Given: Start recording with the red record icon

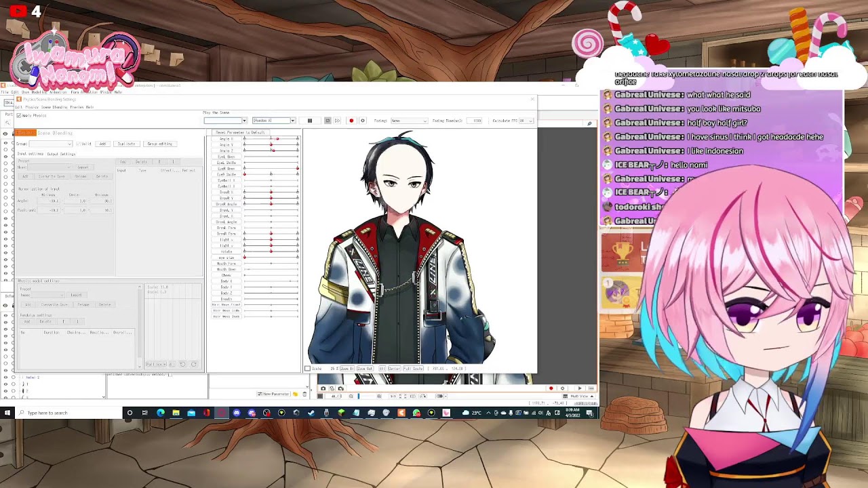Looking at the screenshot, I should click(351, 121).
